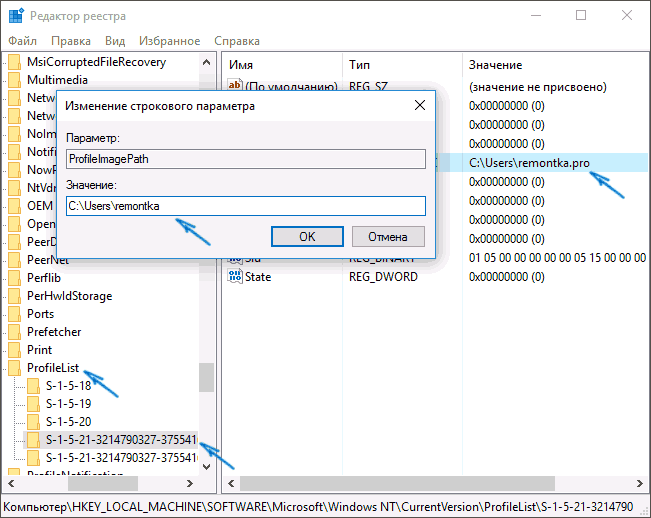Click tree pane horizontal scroll right arrow
The width and height of the screenshot is (651, 518).
190,484
